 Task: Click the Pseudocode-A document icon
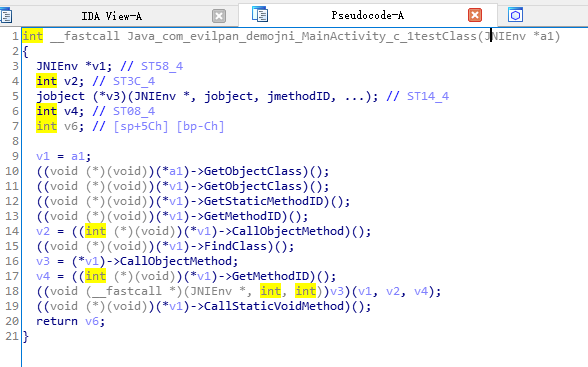(x=260, y=14)
